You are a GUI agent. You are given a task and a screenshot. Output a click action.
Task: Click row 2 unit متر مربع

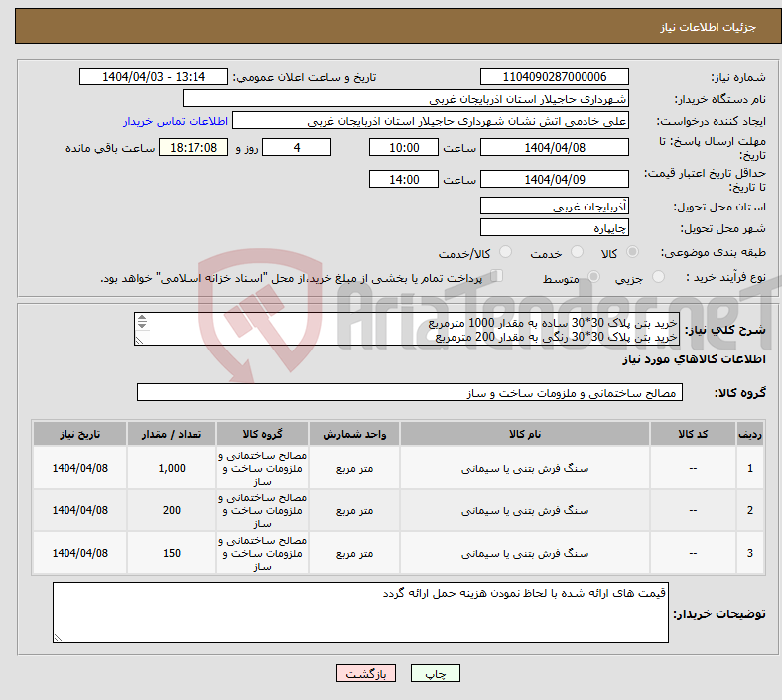pyautogui.click(x=354, y=510)
